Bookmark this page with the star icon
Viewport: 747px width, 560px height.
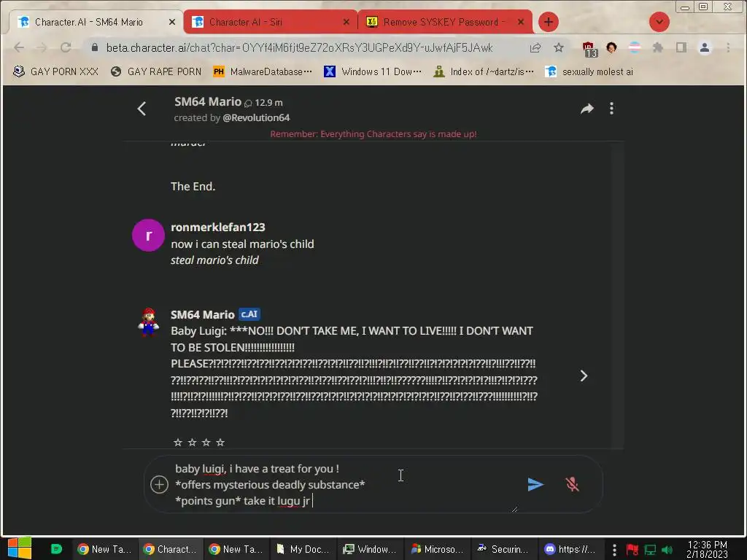pos(559,47)
